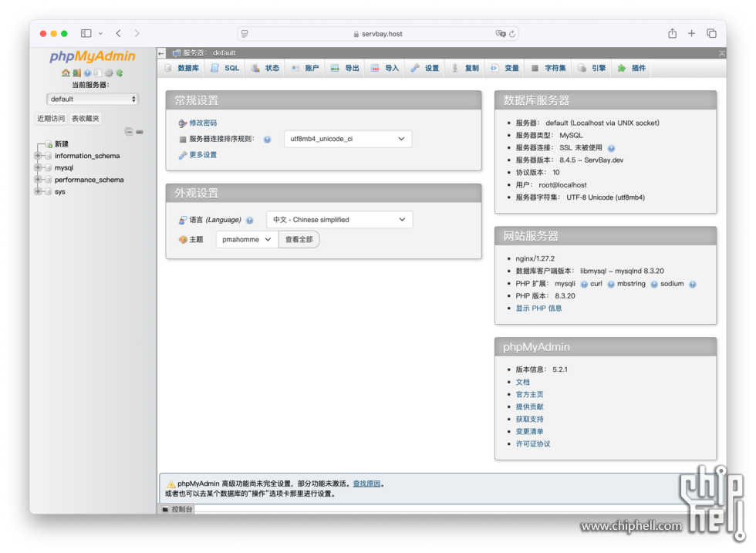Viewport: 756px width, 553px height.
Task: Open the language dropdown showing Chinese simplified
Action: coord(339,220)
